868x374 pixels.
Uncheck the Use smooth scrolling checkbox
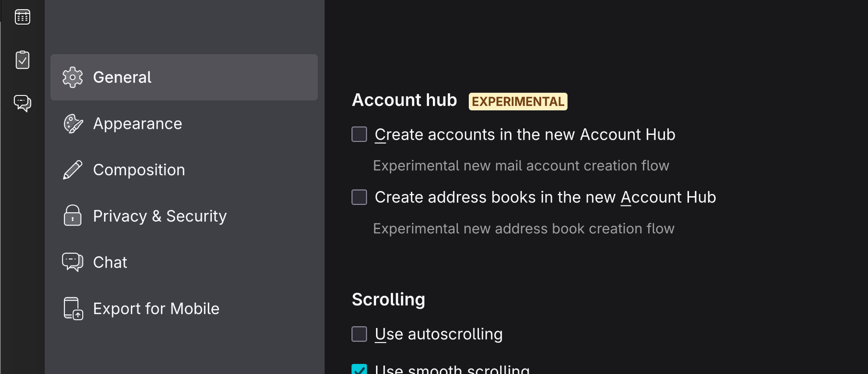[359, 369]
